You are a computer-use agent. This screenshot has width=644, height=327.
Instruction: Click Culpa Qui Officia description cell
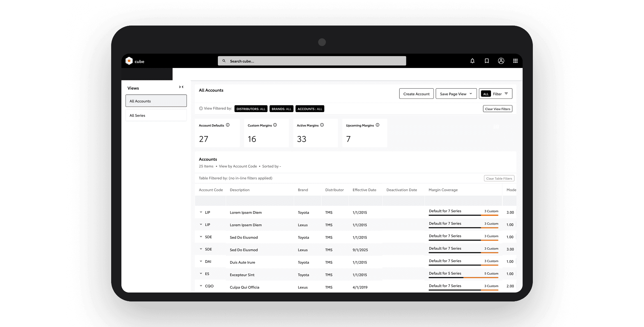(244, 287)
